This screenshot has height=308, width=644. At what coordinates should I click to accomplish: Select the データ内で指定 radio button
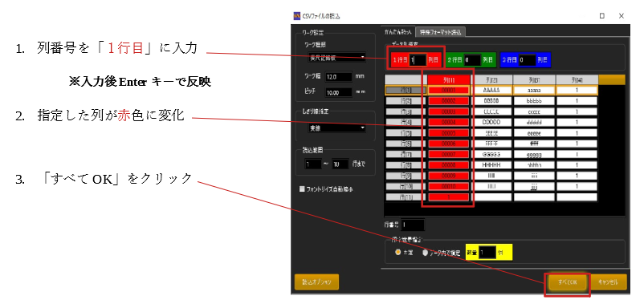tap(425, 253)
